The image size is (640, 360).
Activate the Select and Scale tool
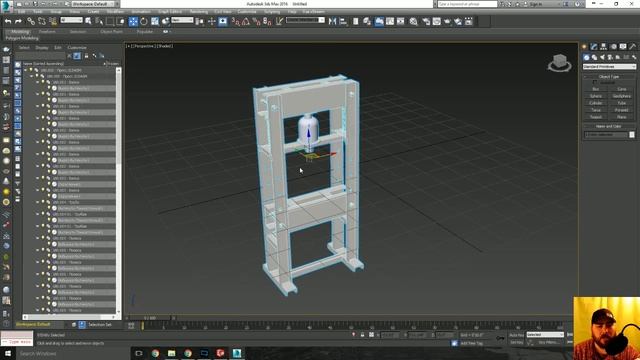coord(155,21)
